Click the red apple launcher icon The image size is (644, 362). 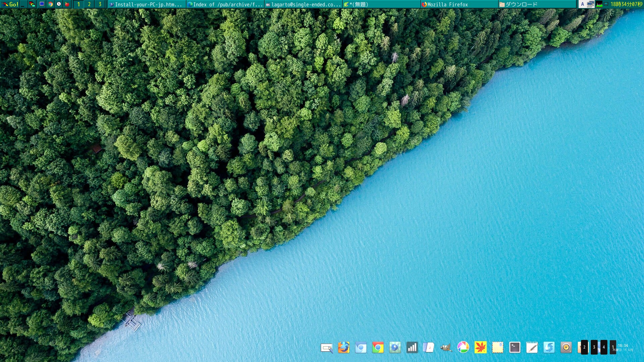tap(67, 4)
